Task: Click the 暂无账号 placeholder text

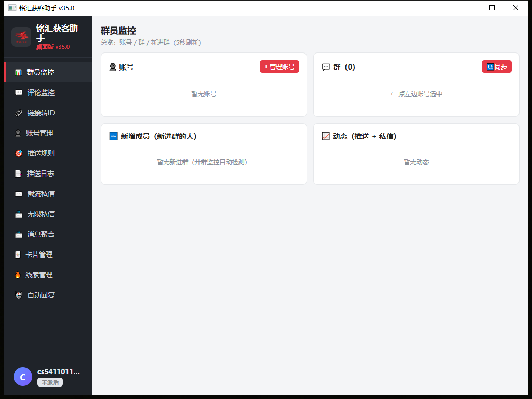Action: point(204,94)
